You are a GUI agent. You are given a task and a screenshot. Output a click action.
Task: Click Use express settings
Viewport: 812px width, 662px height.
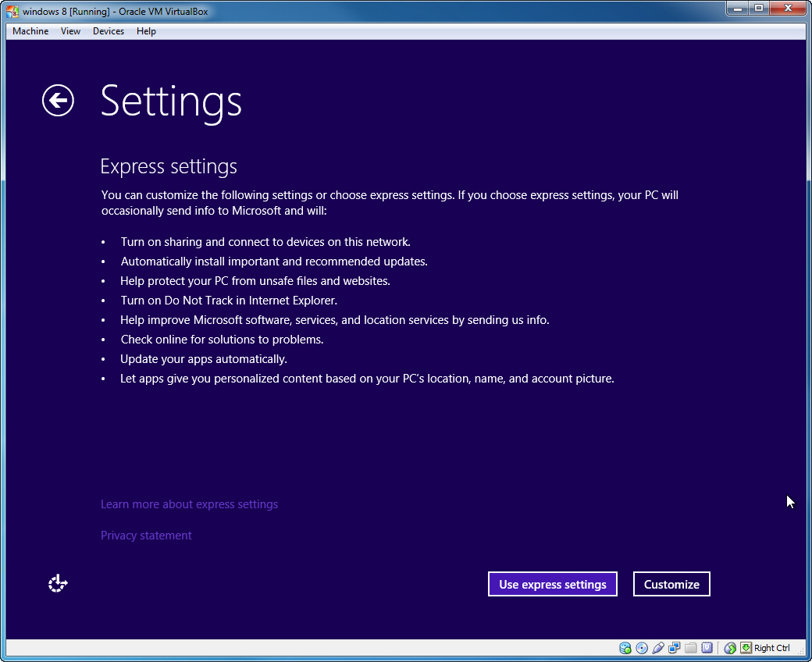pos(552,583)
